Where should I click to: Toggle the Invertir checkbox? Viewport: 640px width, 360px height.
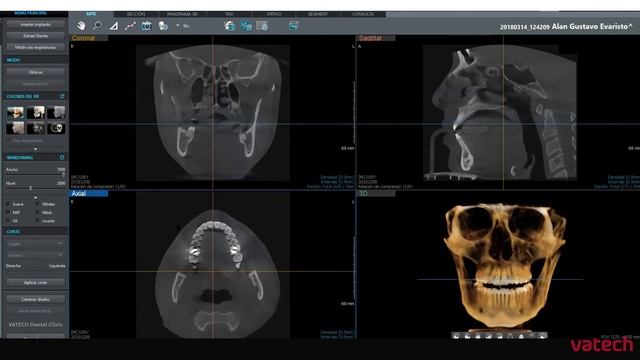point(37,221)
